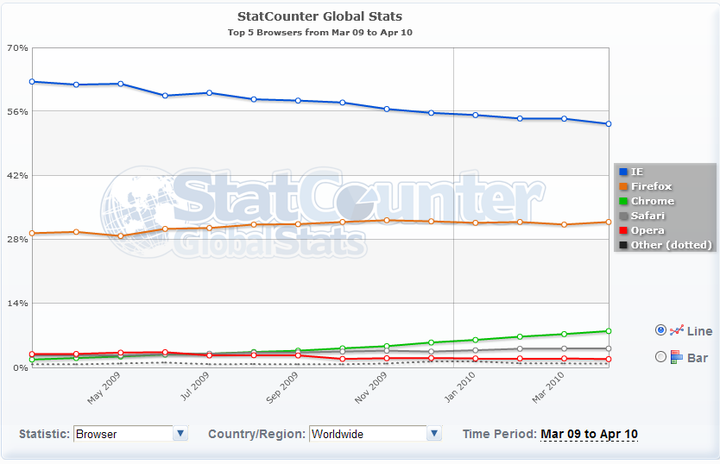Click the Chrome legend label
The height and width of the screenshot is (464, 720).
click(652, 201)
